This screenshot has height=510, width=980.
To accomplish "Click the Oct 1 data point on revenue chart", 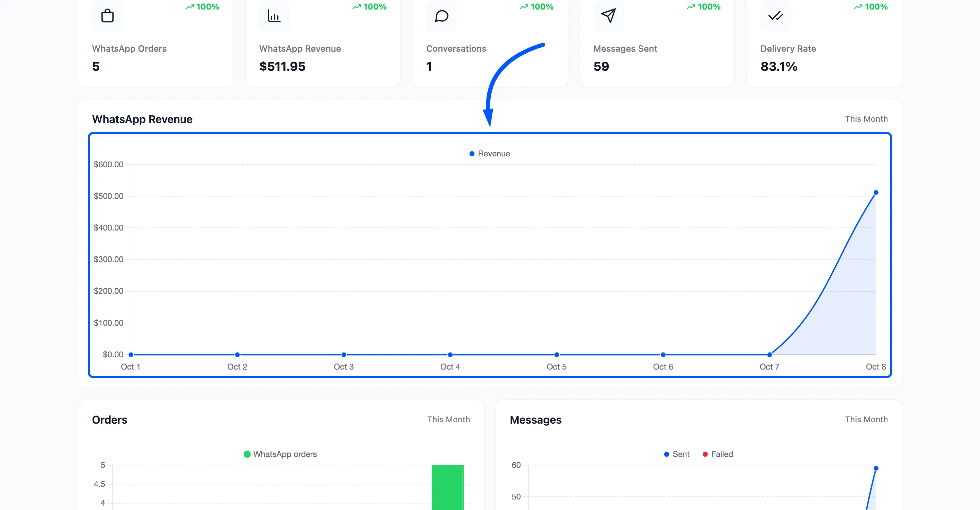I will point(131,355).
